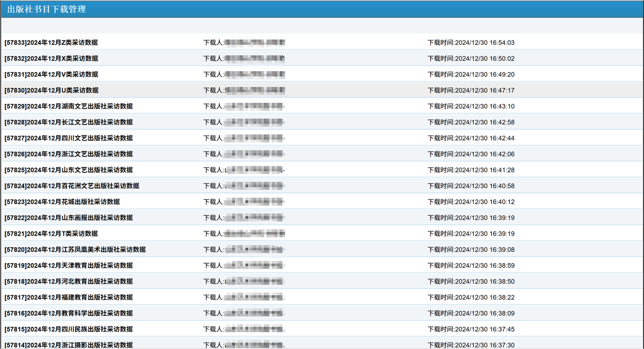Click entry 57831 V类采访数据
The image size is (644, 349).
click(x=51, y=74)
